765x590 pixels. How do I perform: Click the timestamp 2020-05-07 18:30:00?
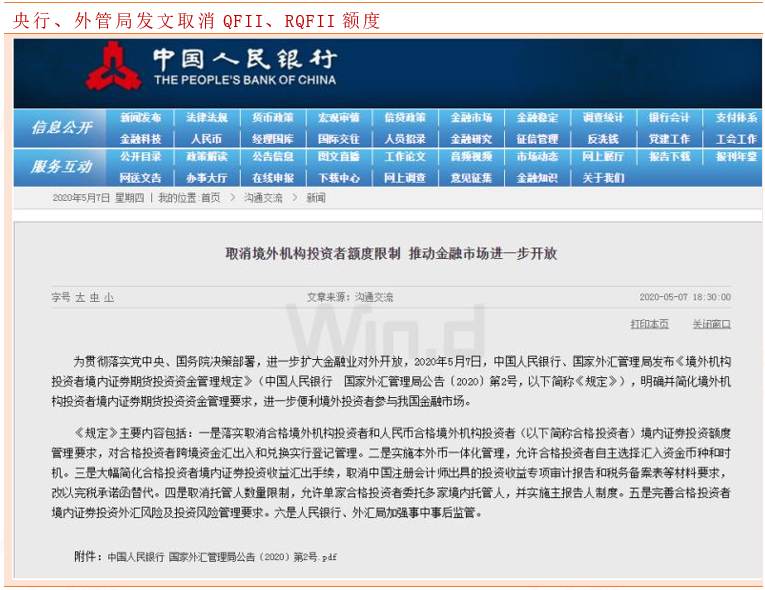(685, 297)
